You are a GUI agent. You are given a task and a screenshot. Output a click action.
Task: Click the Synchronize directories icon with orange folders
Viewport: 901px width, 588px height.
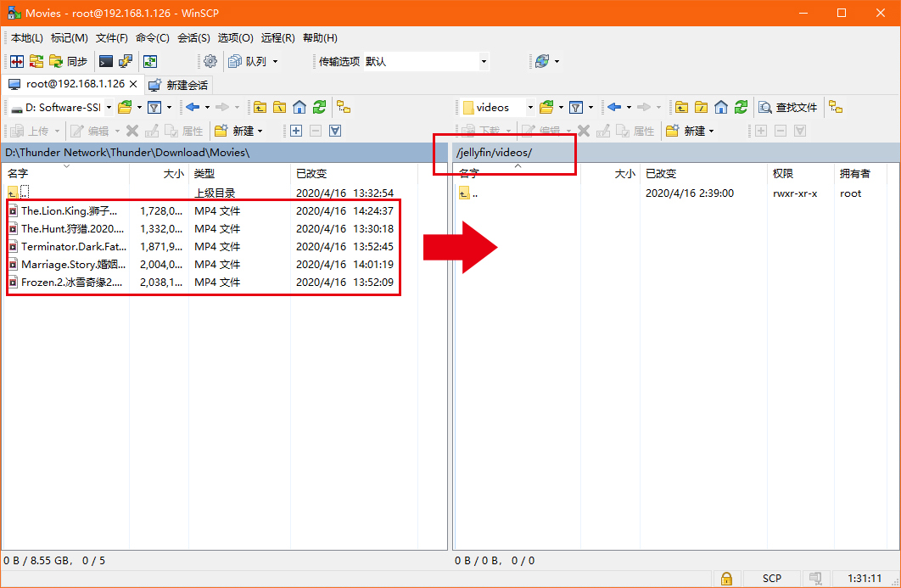point(36,61)
